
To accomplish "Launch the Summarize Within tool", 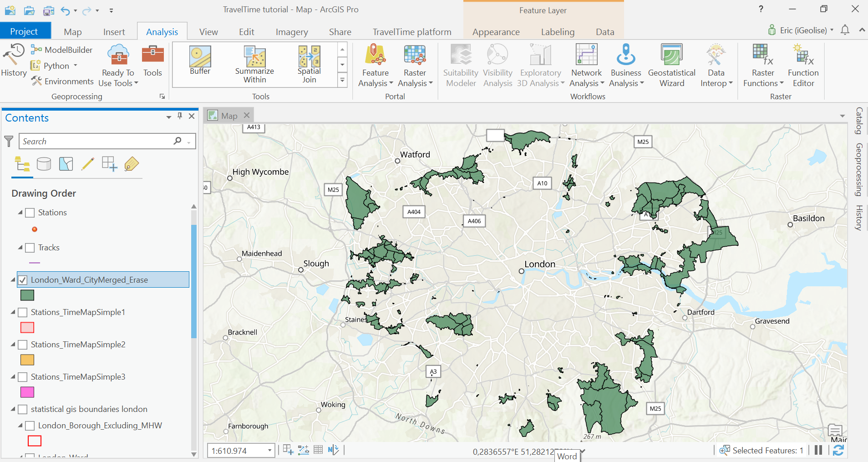I will click(254, 64).
